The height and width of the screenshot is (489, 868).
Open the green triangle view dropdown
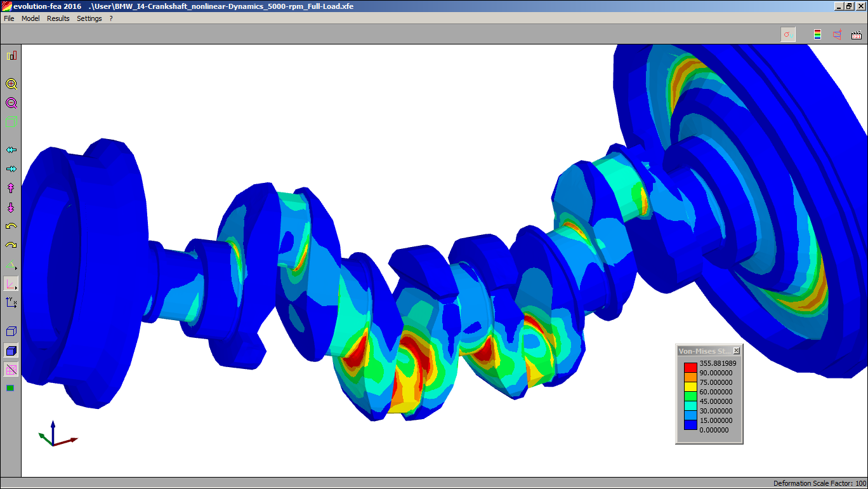click(11, 264)
